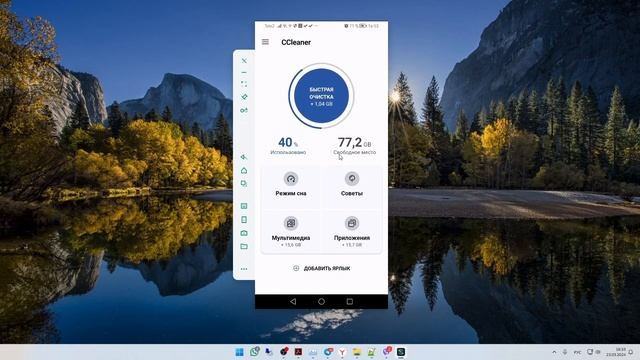Open the taskbar clock and date
Screen dimensions: 640x360
pos(616,352)
